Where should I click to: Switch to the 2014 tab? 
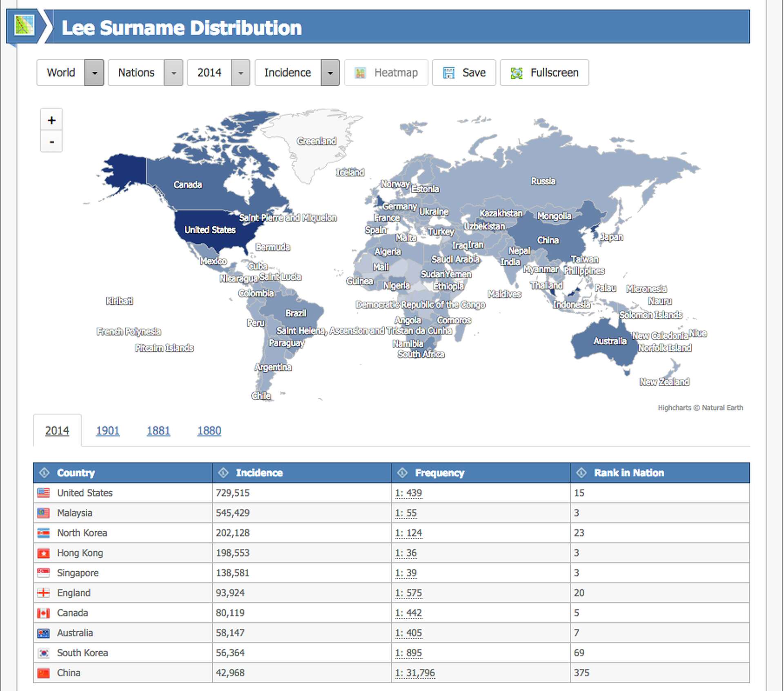(57, 430)
